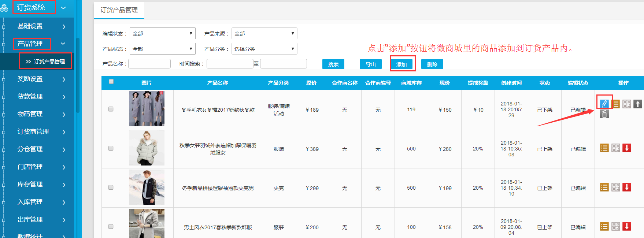Click the blue edit pencil for 冬季毛衣女冬裙 row

[x=604, y=104]
